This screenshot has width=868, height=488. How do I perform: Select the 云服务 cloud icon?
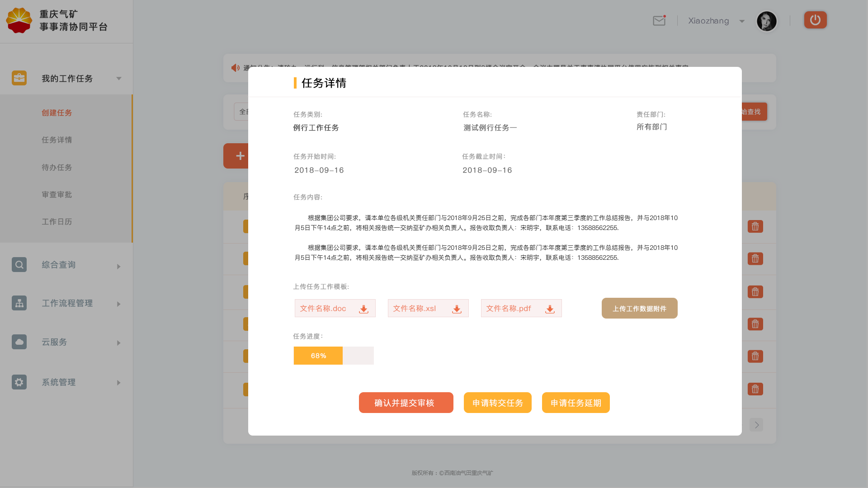(x=19, y=342)
